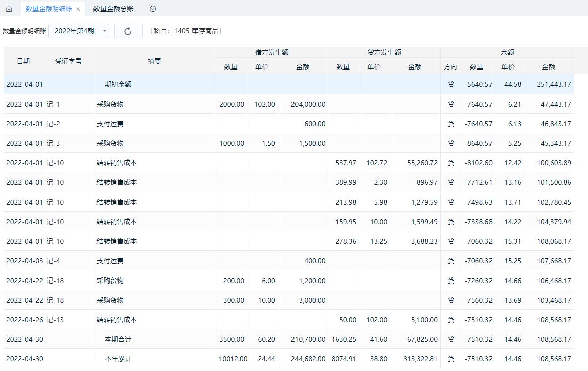588x371 pixels.
Task: Click debit quantity 2000.00
Action: [231, 104]
